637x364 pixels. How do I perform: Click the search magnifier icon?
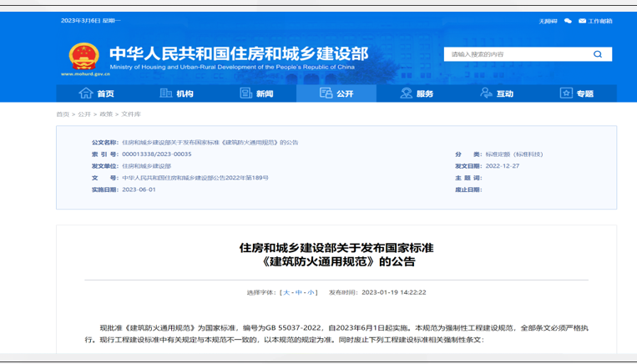598,54
